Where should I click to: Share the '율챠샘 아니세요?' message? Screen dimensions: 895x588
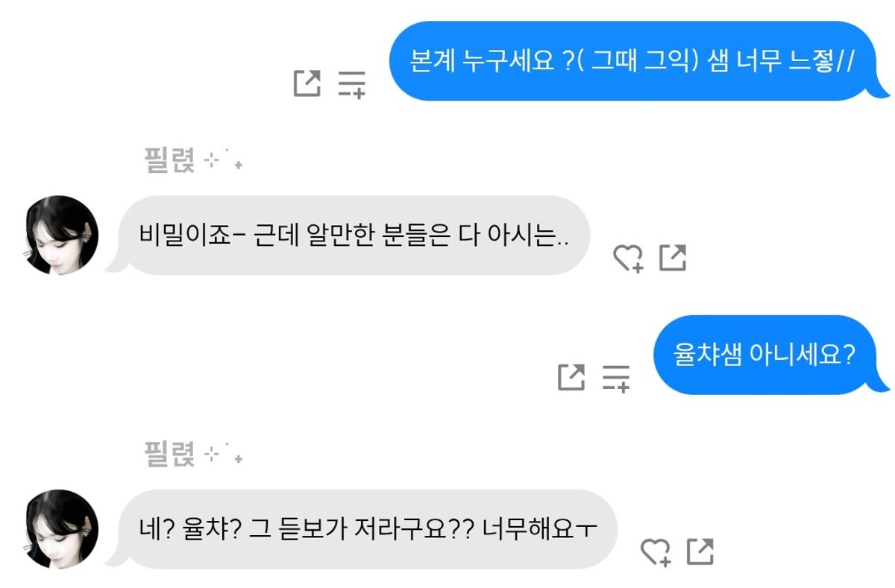point(571,376)
